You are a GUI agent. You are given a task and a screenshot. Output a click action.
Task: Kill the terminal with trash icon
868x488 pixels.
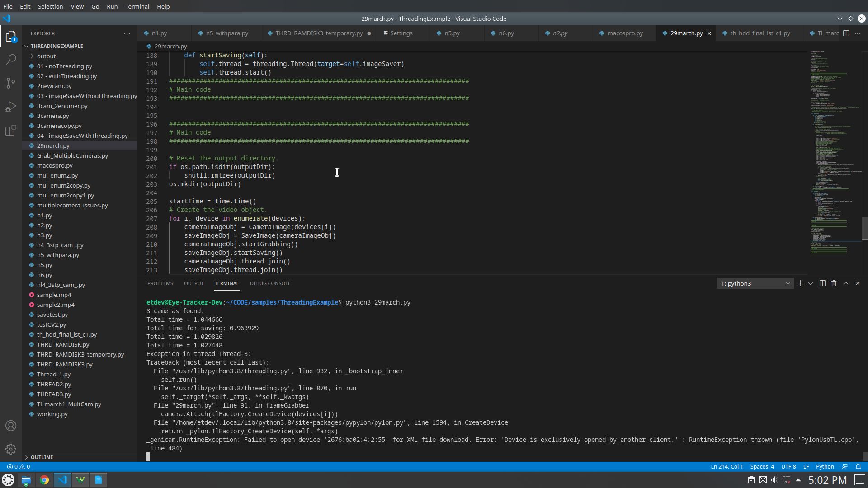click(834, 283)
